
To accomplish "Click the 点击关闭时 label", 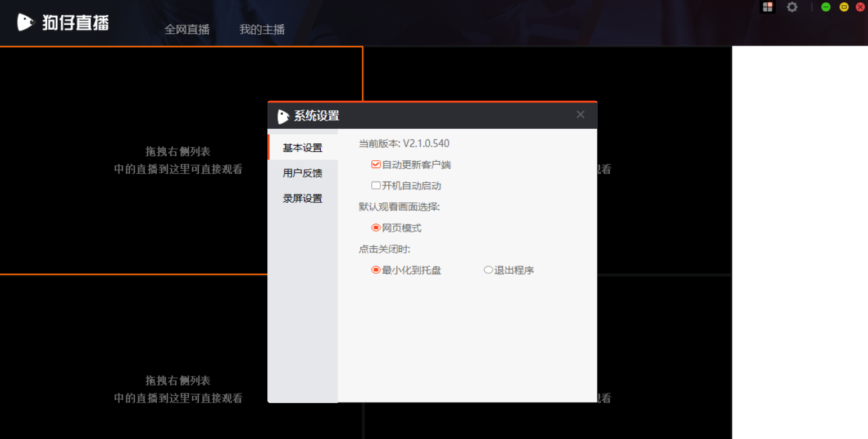I will (385, 249).
